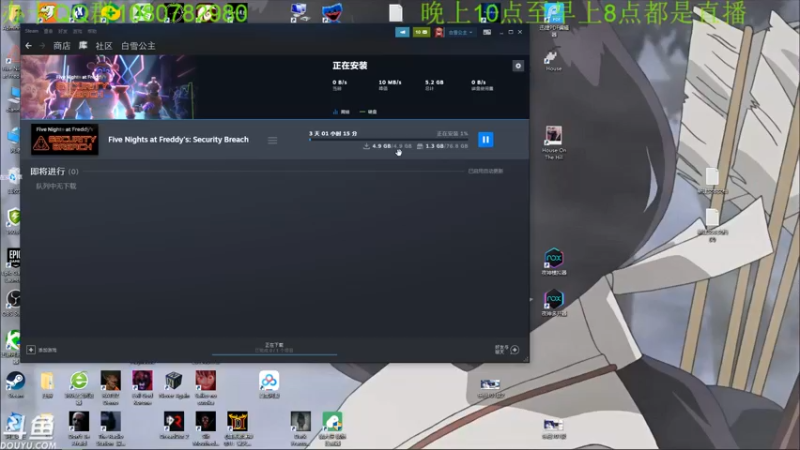800x450 pixels.
Task: Go back with the left arrow
Action: pos(29,46)
